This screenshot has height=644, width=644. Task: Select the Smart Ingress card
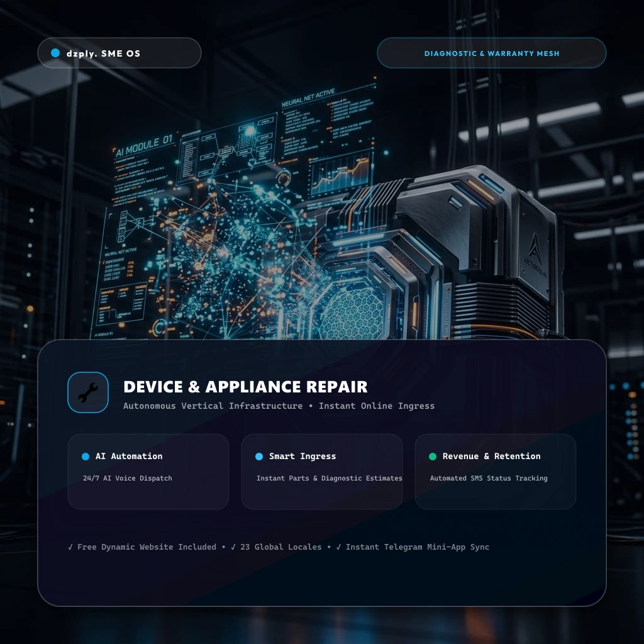[322, 472]
